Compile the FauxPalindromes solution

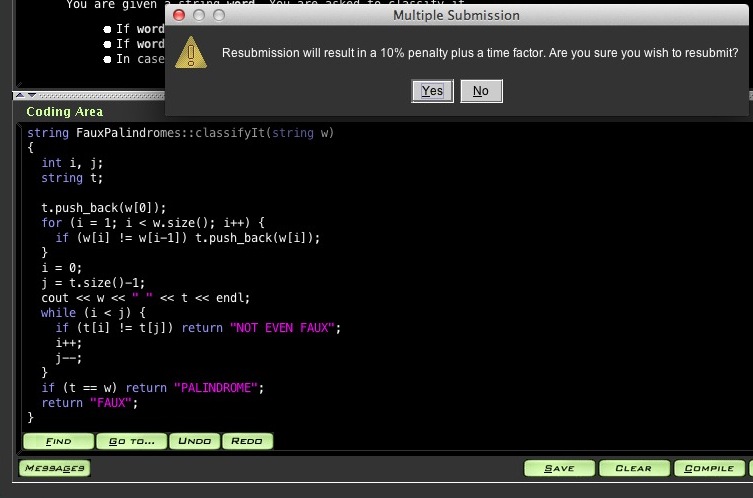pyautogui.click(x=710, y=468)
